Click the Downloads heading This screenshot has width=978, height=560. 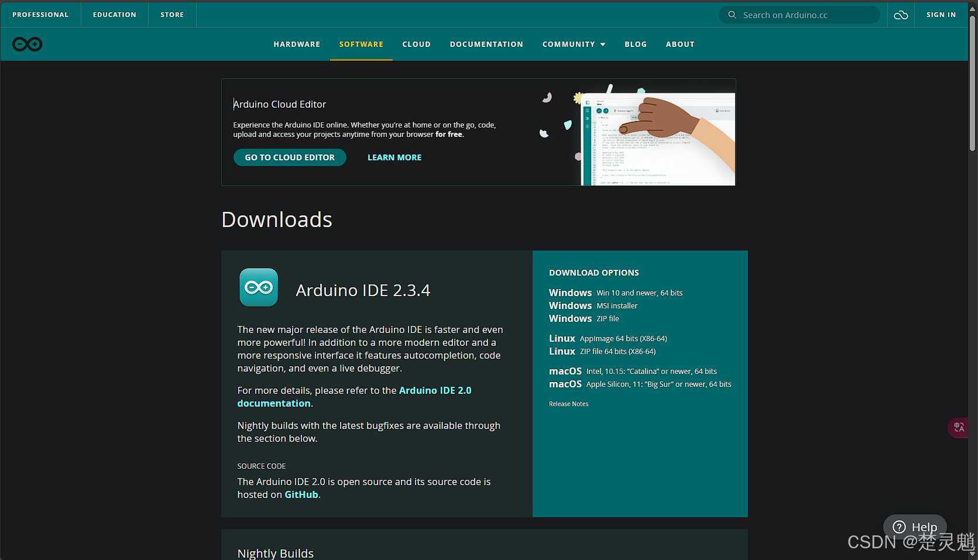[277, 219]
